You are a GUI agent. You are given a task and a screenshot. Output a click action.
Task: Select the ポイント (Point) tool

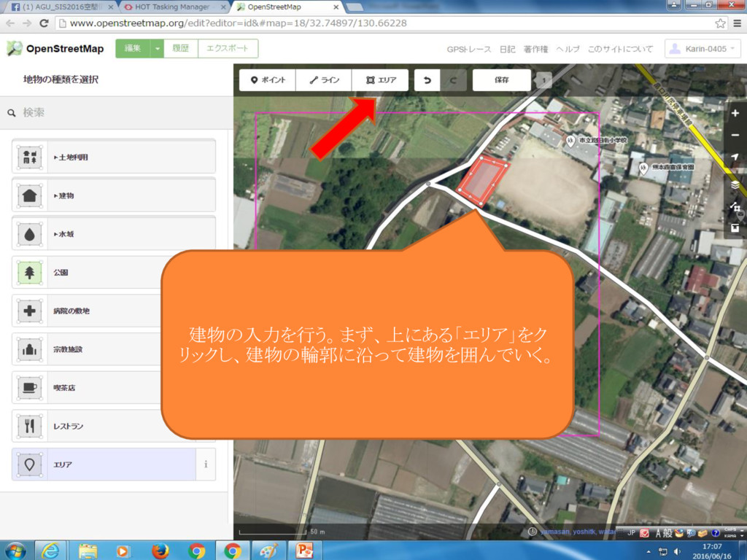(x=268, y=80)
